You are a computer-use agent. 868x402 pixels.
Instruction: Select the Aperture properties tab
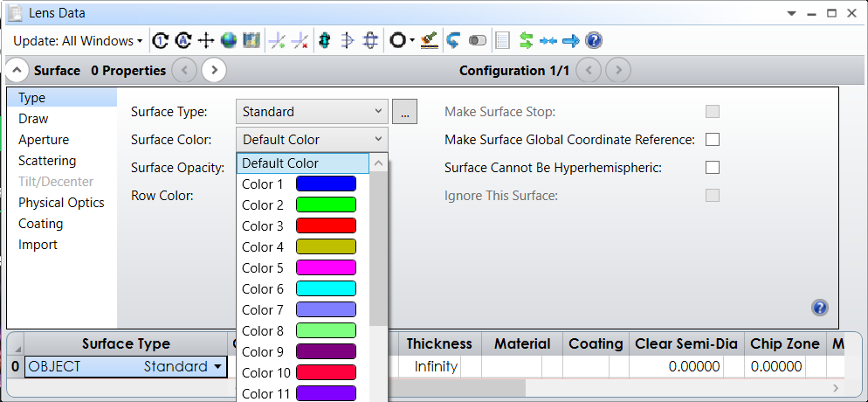[44, 140]
